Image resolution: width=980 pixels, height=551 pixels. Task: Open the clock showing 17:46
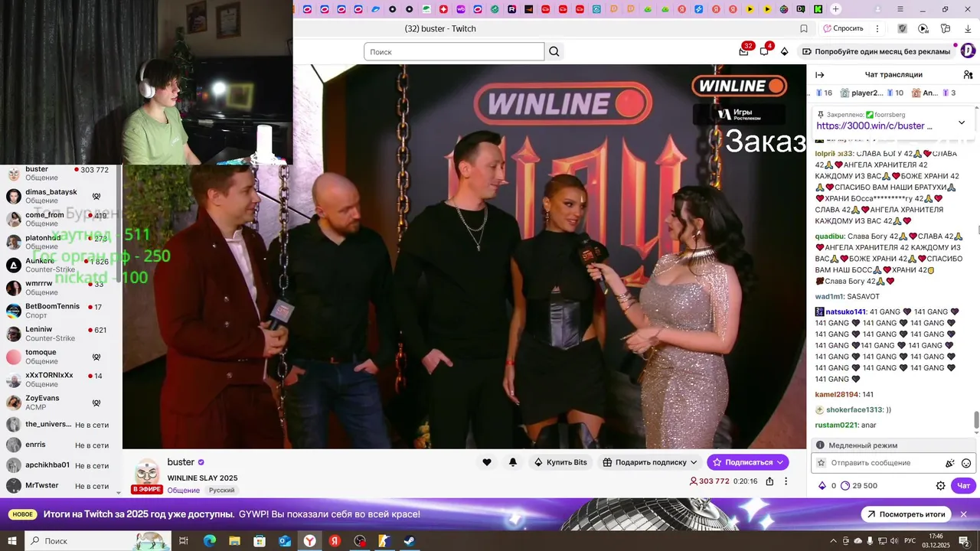tap(936, 541)
